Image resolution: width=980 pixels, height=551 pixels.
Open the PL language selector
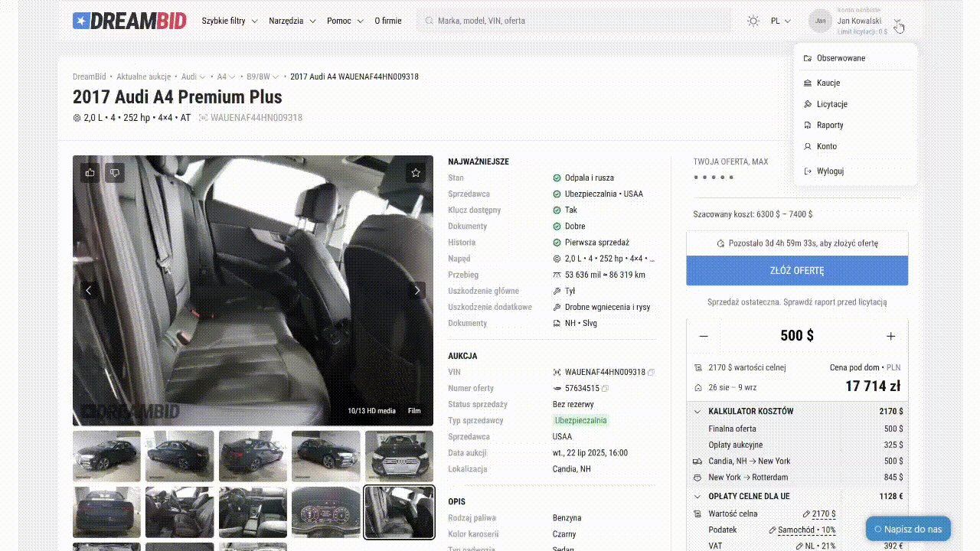tap(782, 21)
